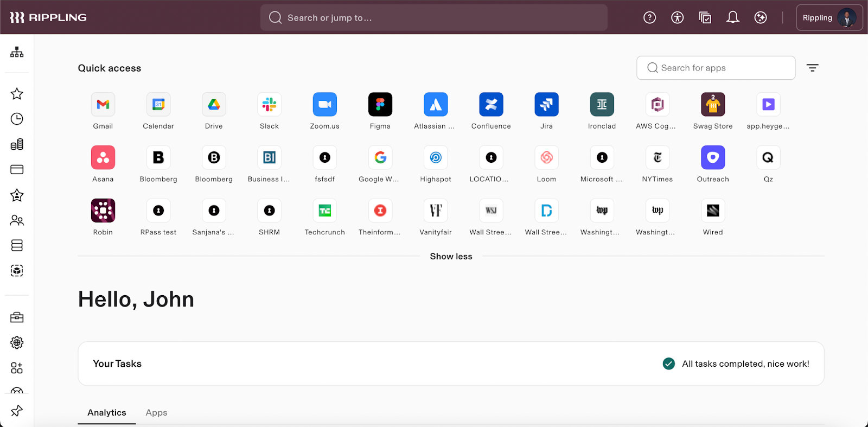Open the org chart sidebar icon
Viewport: 868px width, 427px height.
pos(17,52)
